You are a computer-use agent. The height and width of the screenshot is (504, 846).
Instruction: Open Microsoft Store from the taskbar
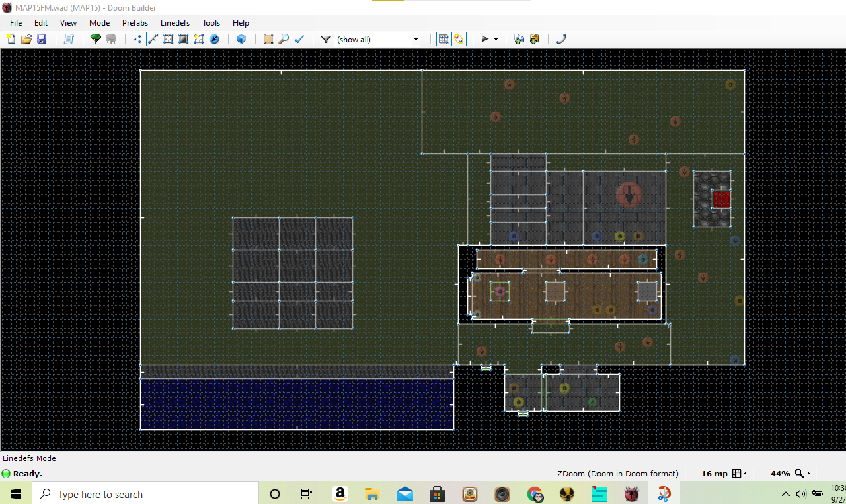click(437, 493)
